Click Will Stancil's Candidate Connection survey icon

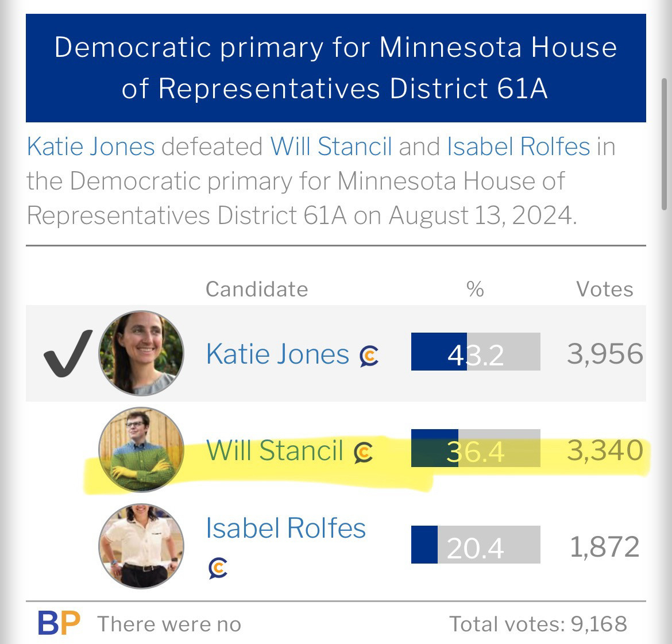tap(364, 452)
